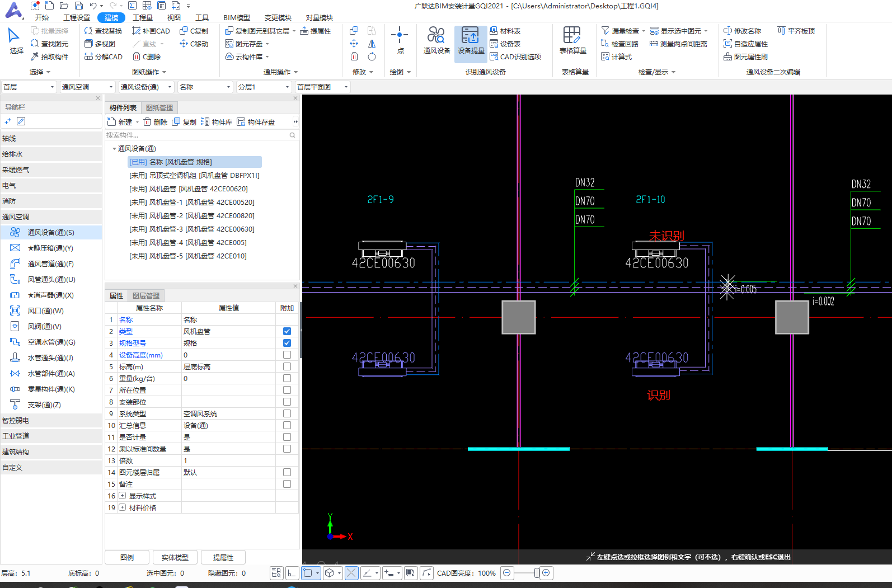Click 修改名称 tool

742,31
